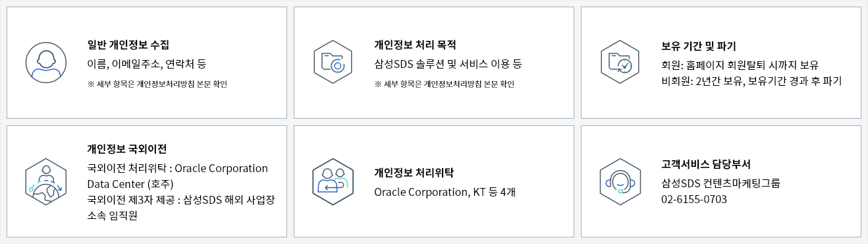Screen dimensions: 868x244
Task: Click the globe icon for 개인정보 국외이전
Action: coord(46,181)
